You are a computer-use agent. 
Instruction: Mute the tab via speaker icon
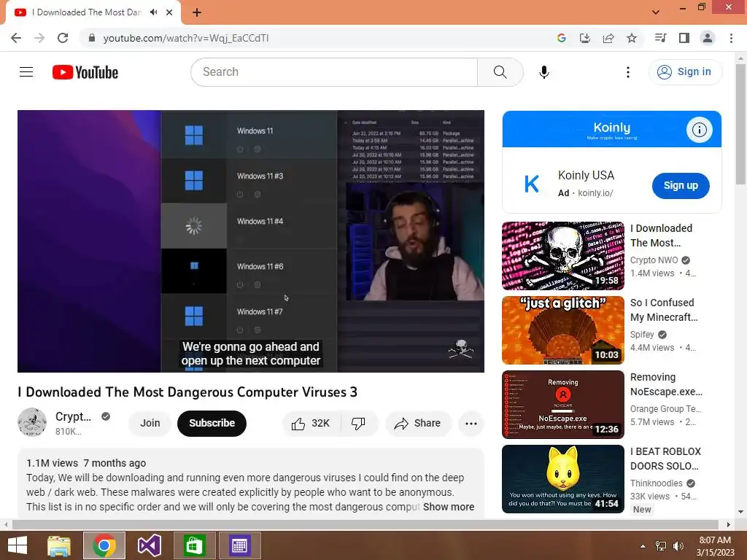(x=153, y=12)
